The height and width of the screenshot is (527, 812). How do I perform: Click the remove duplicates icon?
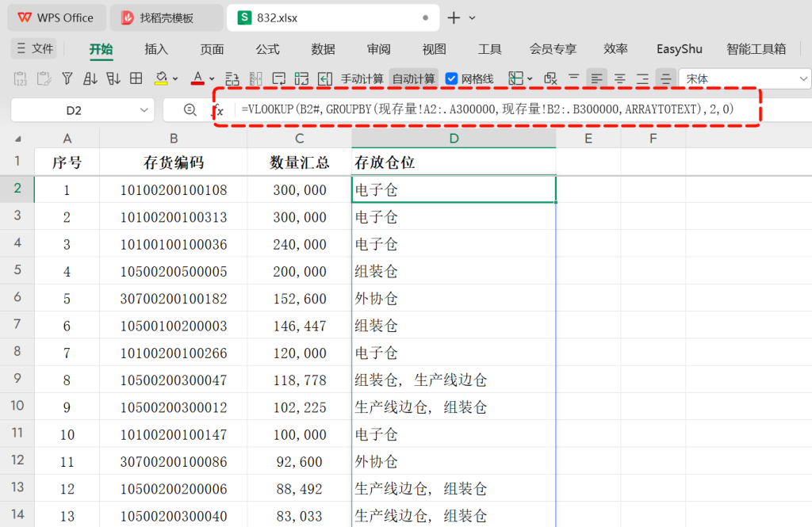550,78
